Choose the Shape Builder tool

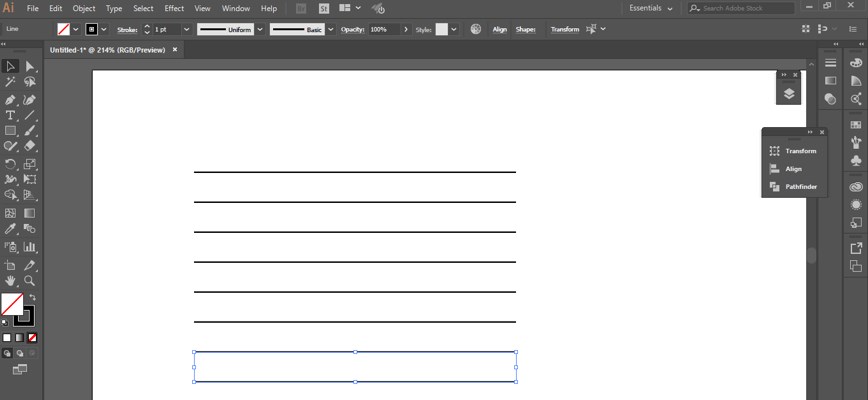[11, 195]
